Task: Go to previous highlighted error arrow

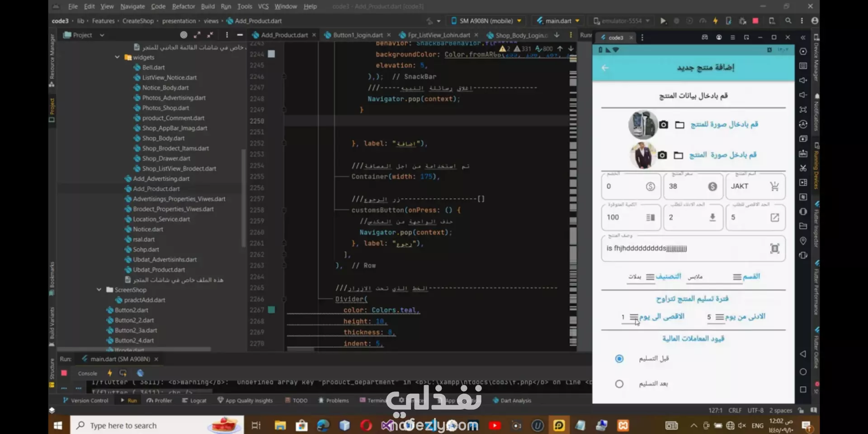Action: click(x=560, y=48)
